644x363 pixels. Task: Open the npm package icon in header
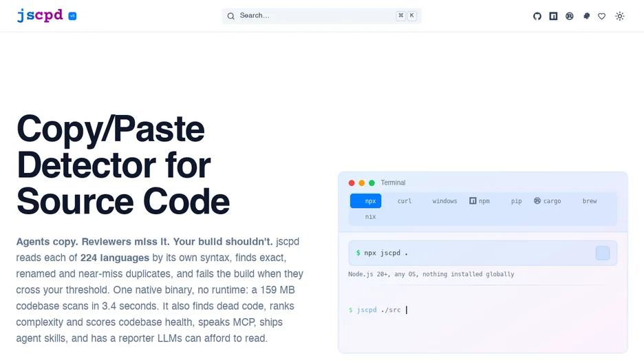pyautogui.click(x=553, y=16)
